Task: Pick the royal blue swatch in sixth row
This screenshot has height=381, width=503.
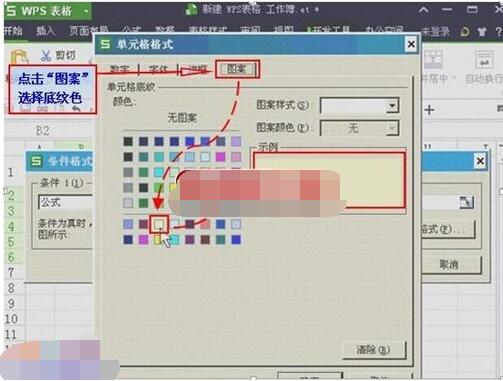Action: [221, 224]
